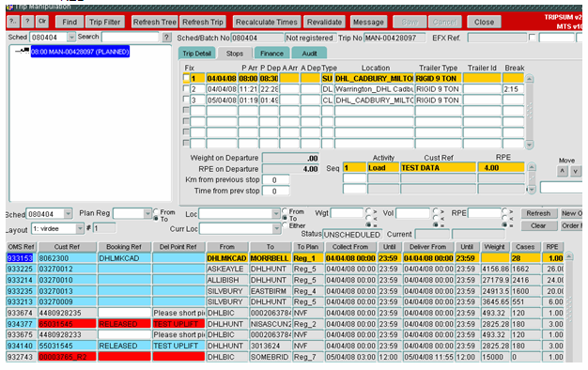
Task: Tick the checkbox next to EFX Ref field
Action: coord(532,38)
